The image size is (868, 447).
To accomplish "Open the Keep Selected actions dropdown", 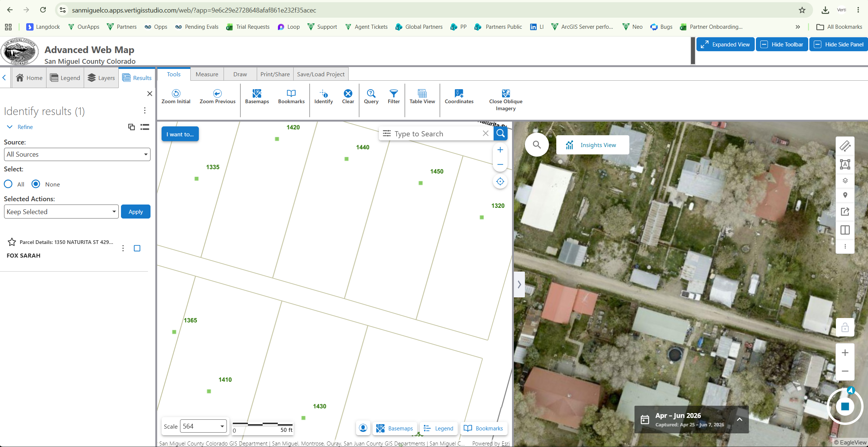I will 61,212.
